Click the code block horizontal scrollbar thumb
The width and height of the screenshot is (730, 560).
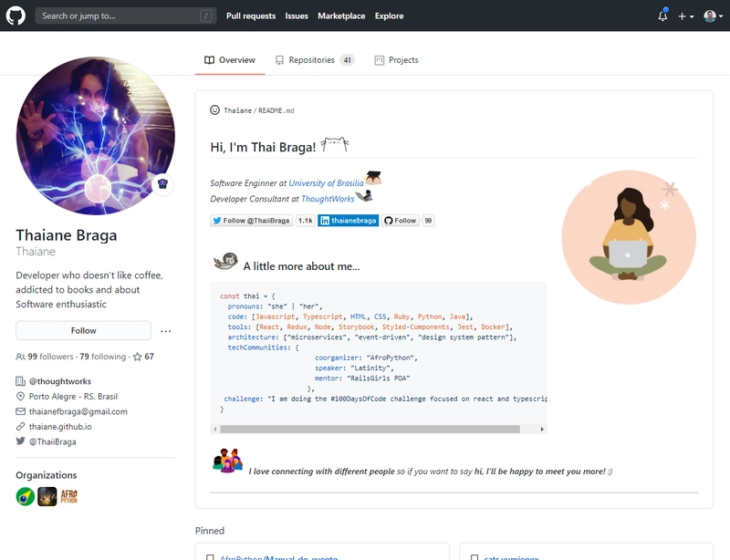click(x=370, y=430)
